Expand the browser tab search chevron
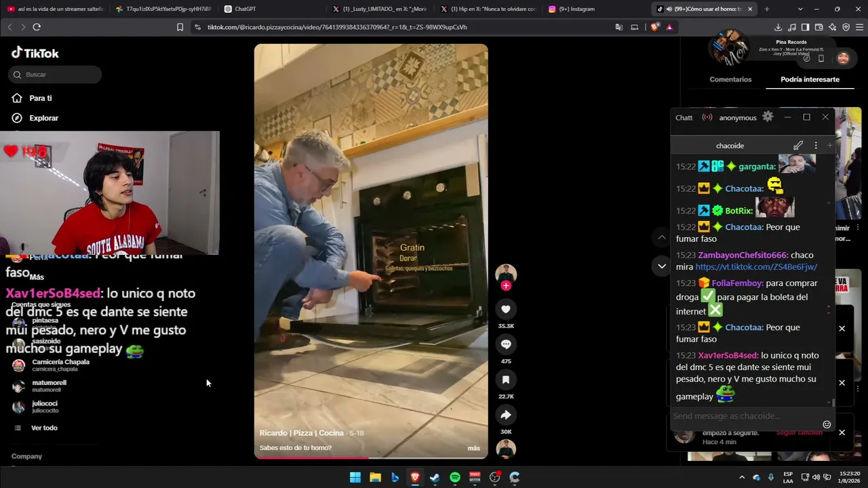 tap(800, 9)
